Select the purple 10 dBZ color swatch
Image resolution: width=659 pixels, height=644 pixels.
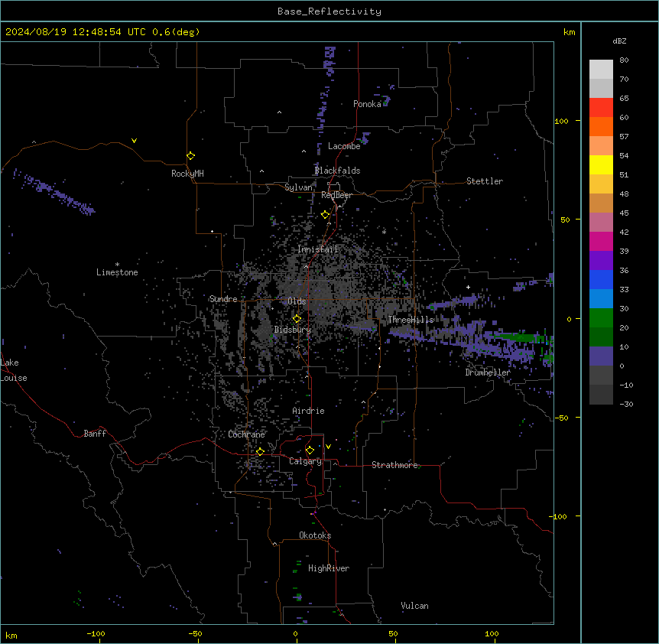pos(601,356)
